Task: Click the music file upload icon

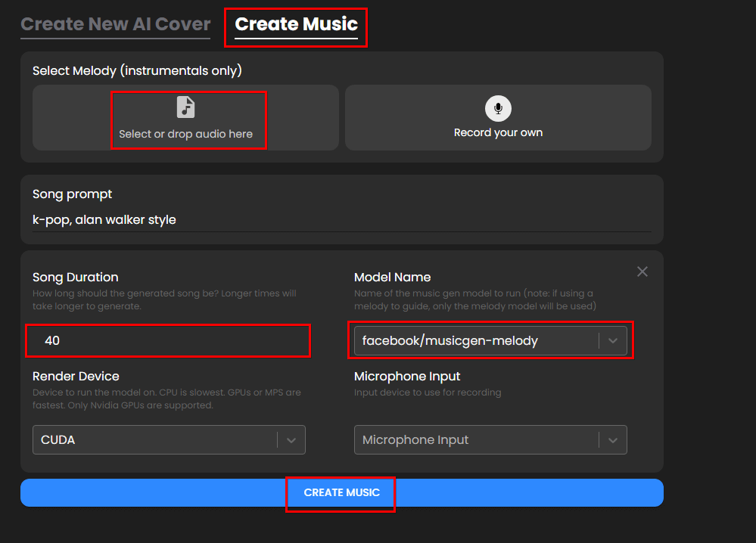Action: pos(185,107)
